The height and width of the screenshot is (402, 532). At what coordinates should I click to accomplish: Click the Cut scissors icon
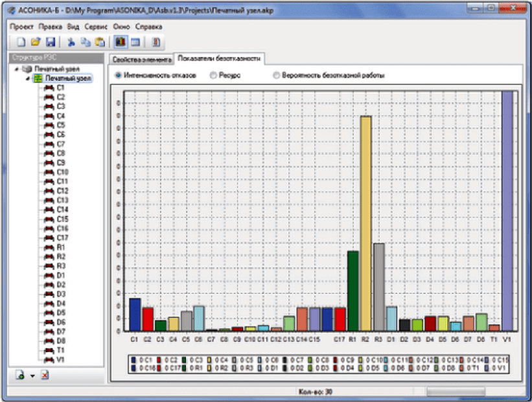click(x=71, y=42)
